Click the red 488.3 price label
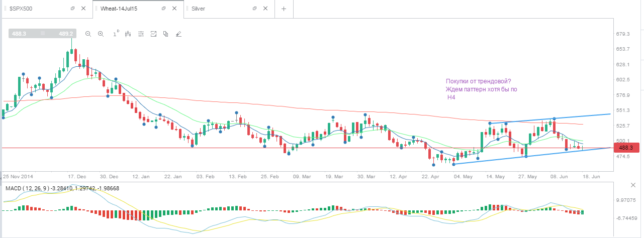This screenshot has height=238, width=644. pyautogui.click(x=626, y=148)
